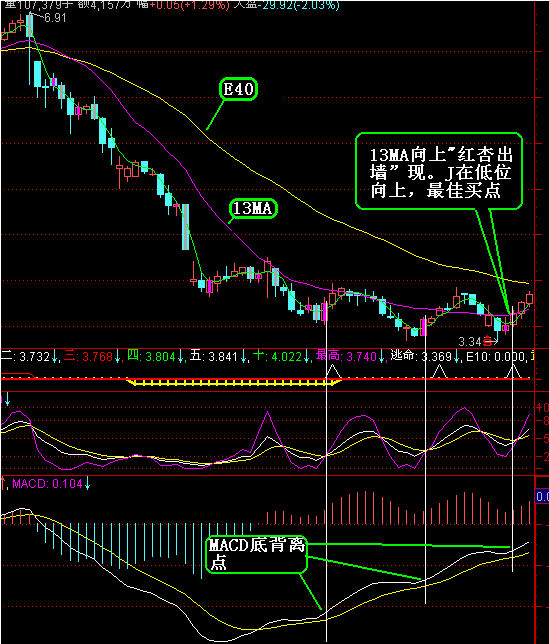Screen dimensions: 549x644
Task: Click the down arrow after 十: 4.022
Action: pos(306,356)
